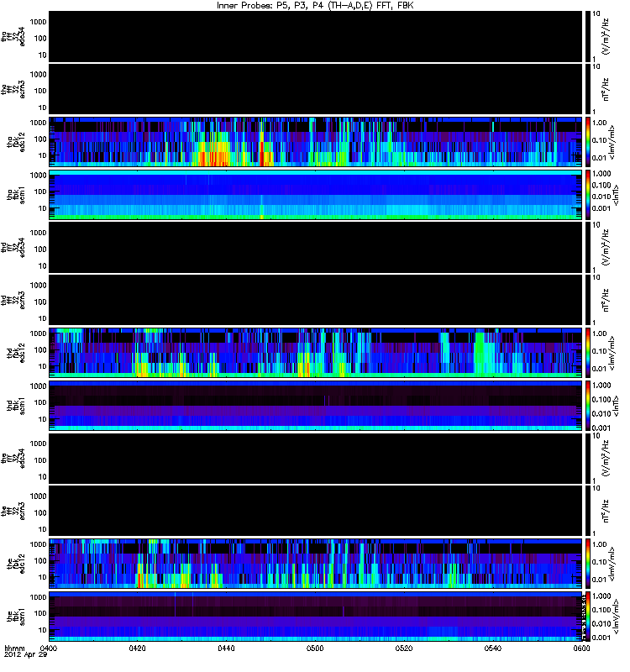Click the 0540 time axis tick label
The height and width of the screenshot is (672, 630).
[x=493, y=648]
